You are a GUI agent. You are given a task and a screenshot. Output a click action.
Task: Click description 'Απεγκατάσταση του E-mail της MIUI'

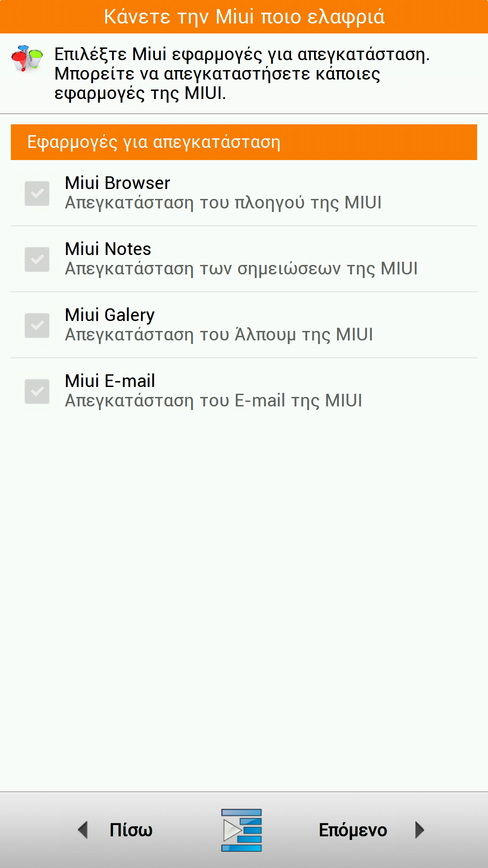pyautogui.click(x=214, y=401)
